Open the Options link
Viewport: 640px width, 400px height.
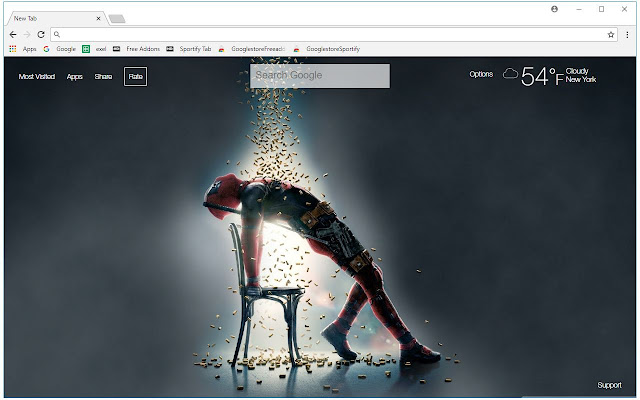click(x=481, y=74)
